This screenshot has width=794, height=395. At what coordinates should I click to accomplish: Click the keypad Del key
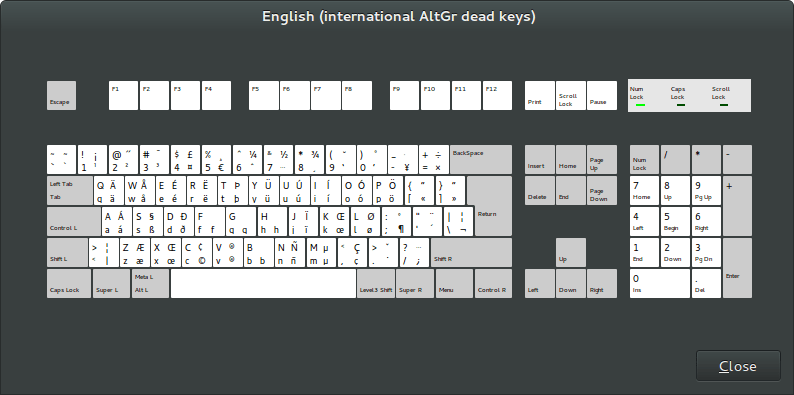[706, 283]
